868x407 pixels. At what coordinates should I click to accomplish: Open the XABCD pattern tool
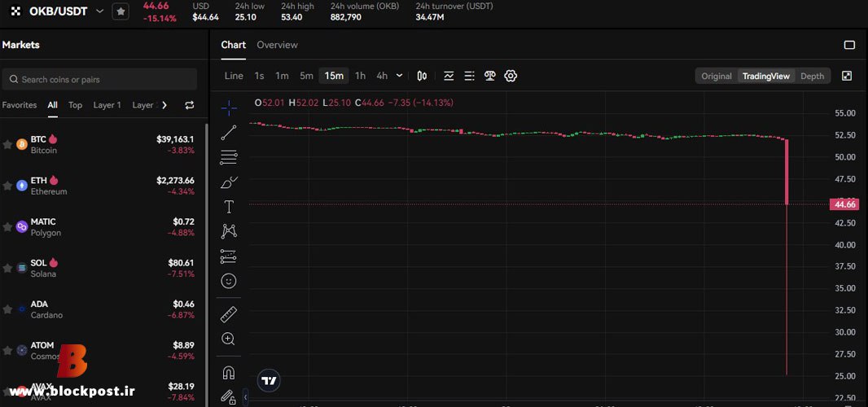pyautogui.click(x=229, y=231)
